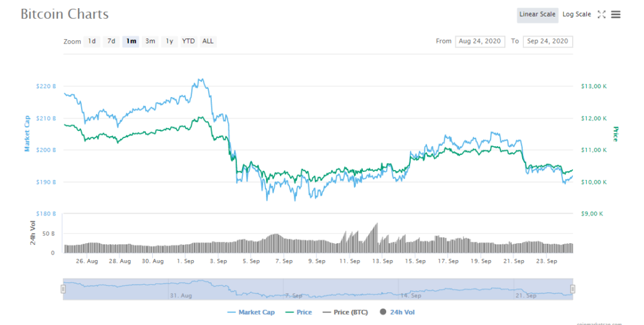Edit the To date field Sep 24, 2020
Image resolution: width=644 pixels, height=325 pixels.
click(x=548, y=41)
